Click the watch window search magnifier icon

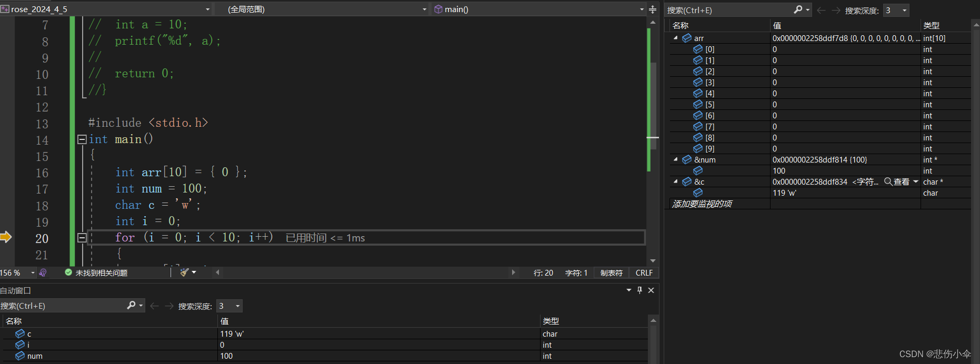(x=798, y=10)
